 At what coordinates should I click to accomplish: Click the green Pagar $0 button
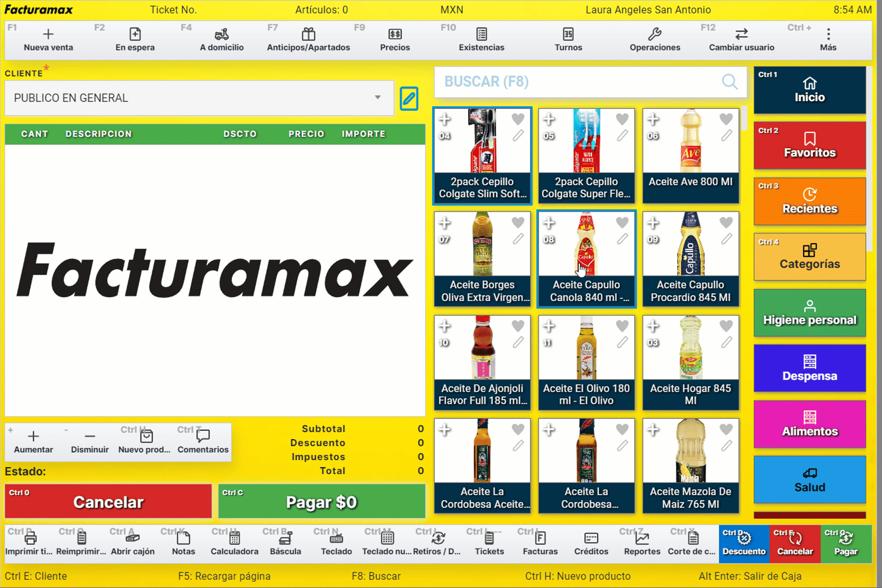coord(322,501)
